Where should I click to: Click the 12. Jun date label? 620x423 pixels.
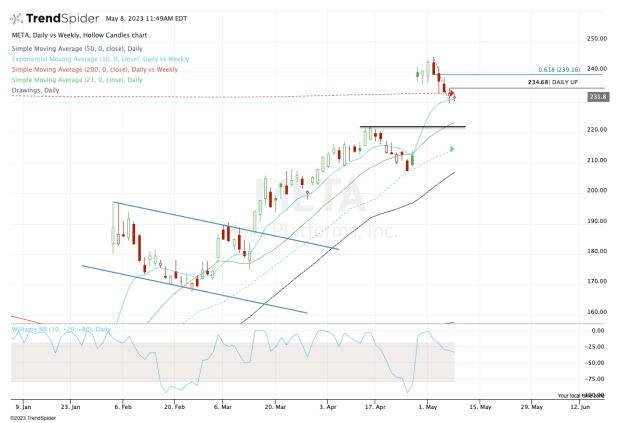coord(580,407)
